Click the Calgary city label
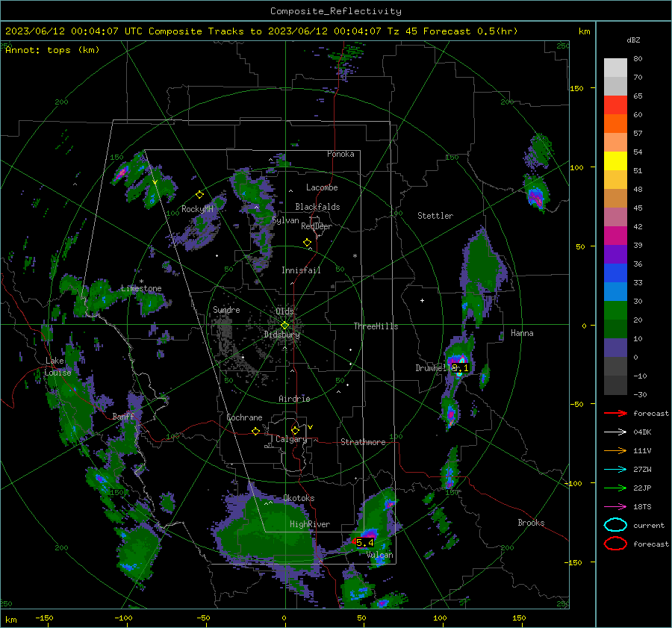 pos(291,439)
